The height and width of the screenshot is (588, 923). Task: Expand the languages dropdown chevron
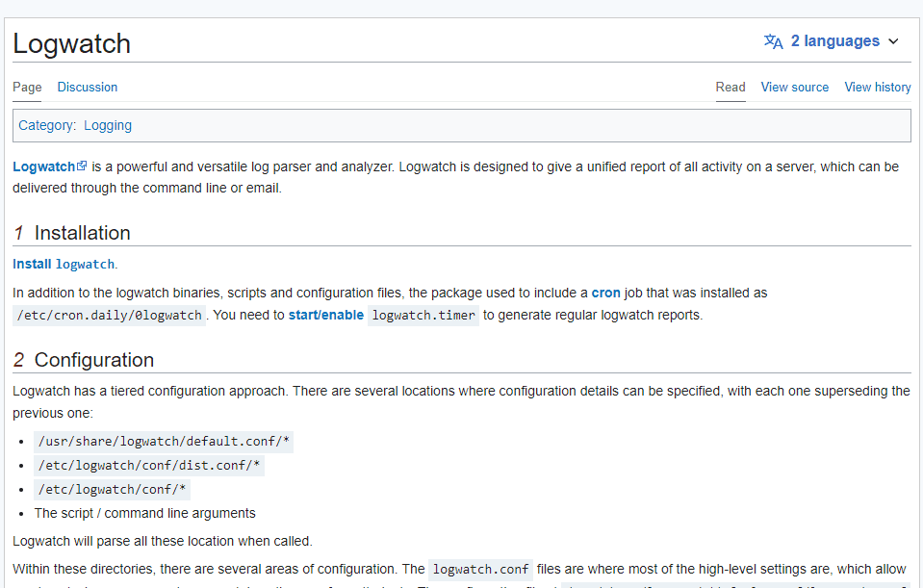(893, 41)
